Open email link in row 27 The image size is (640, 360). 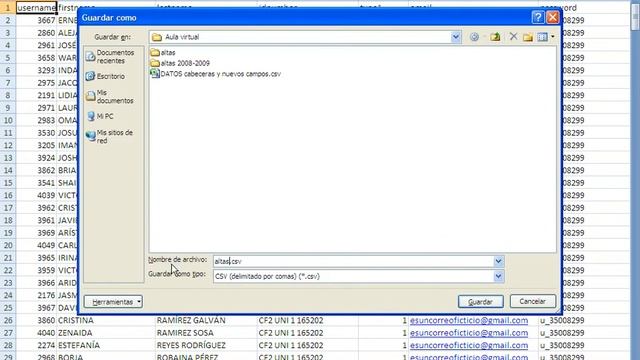click(469, 333)
